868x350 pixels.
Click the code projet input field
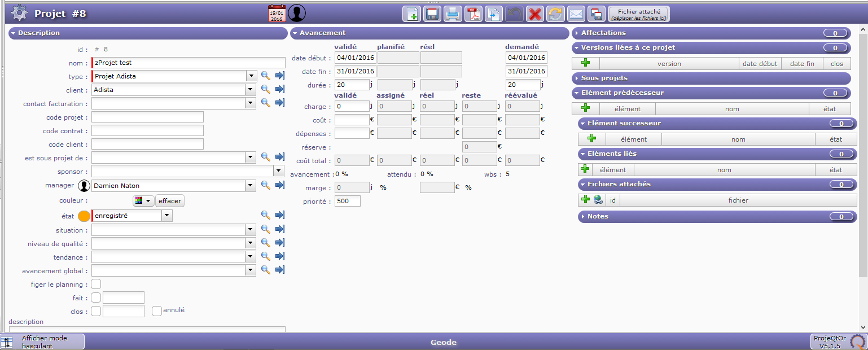pyautogui.click(x=147, y=117)
